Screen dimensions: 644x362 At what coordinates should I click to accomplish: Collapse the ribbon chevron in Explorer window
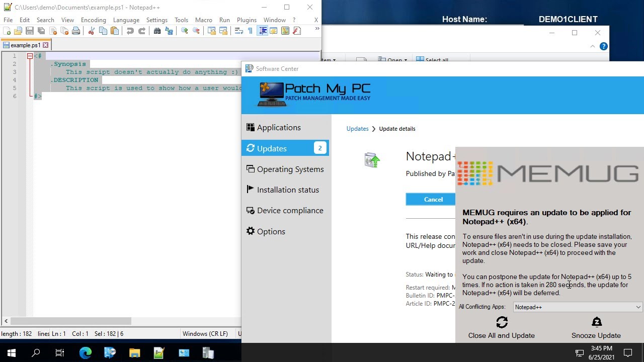[593, 46]
